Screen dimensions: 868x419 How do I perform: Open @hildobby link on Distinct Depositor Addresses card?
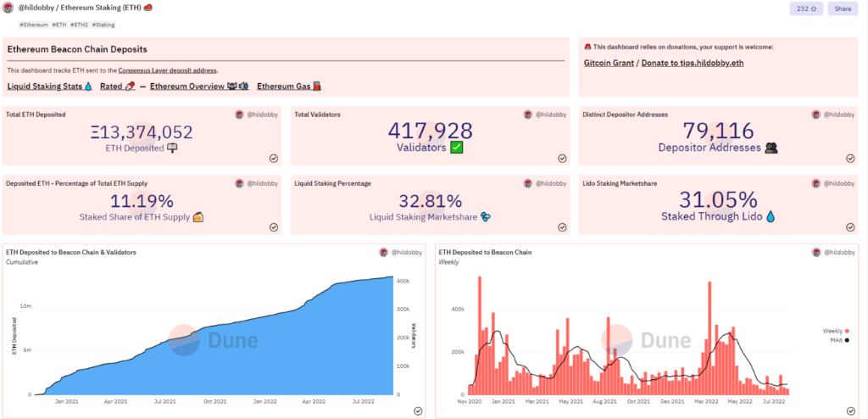(839, 115)
